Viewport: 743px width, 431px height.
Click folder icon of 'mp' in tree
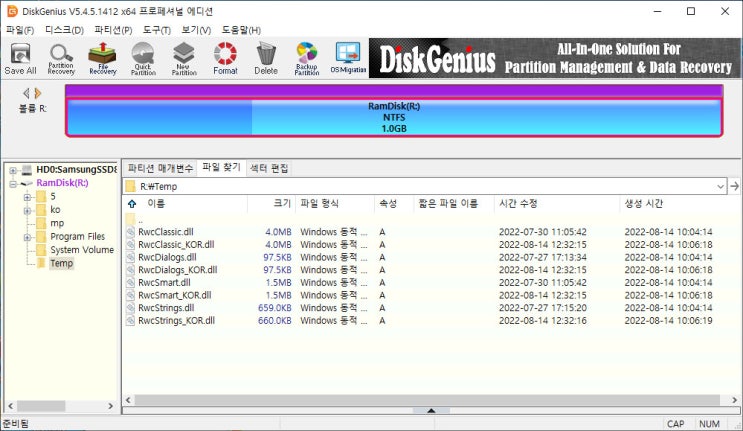pyautogui.click(x=41, y=223)
